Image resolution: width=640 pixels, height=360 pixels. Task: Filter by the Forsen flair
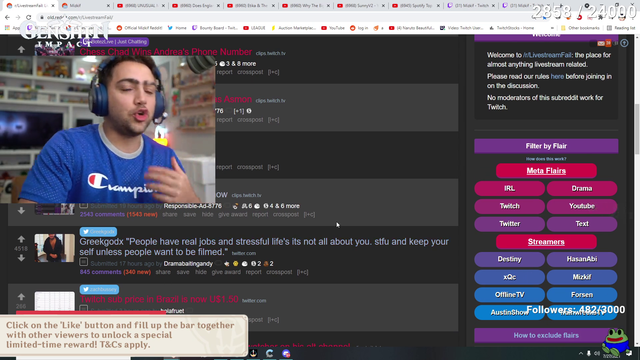click(582, 295)
